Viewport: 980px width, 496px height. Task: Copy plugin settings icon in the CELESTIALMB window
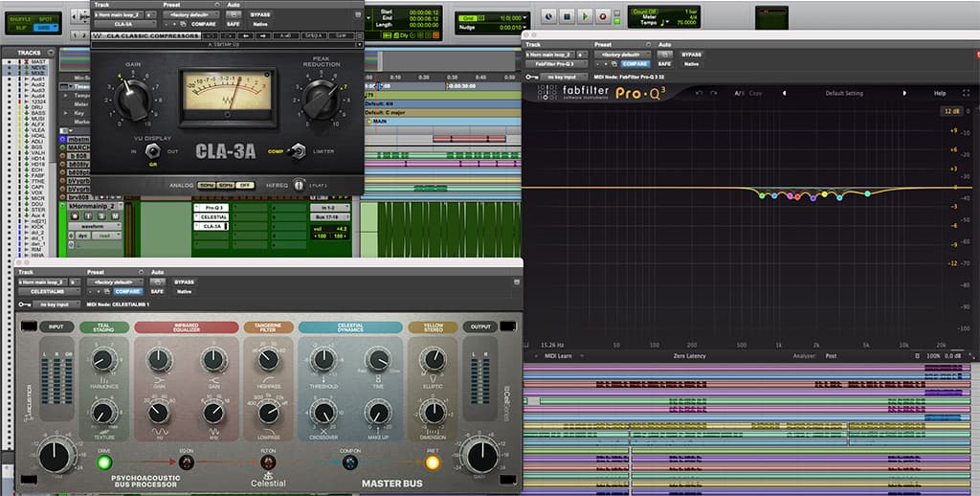106,292
